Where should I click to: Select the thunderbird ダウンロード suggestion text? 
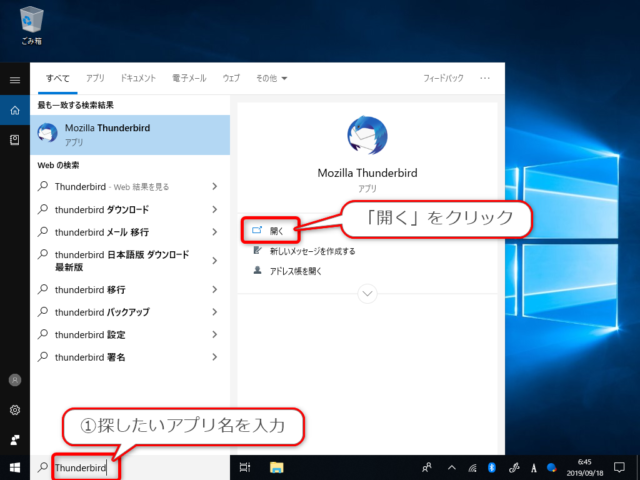[x=102, y=209]
